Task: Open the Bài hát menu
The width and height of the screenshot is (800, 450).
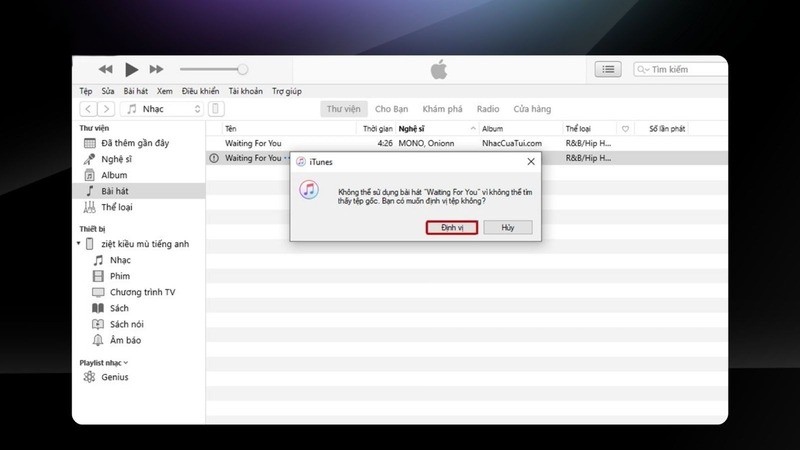Action: 135,91
